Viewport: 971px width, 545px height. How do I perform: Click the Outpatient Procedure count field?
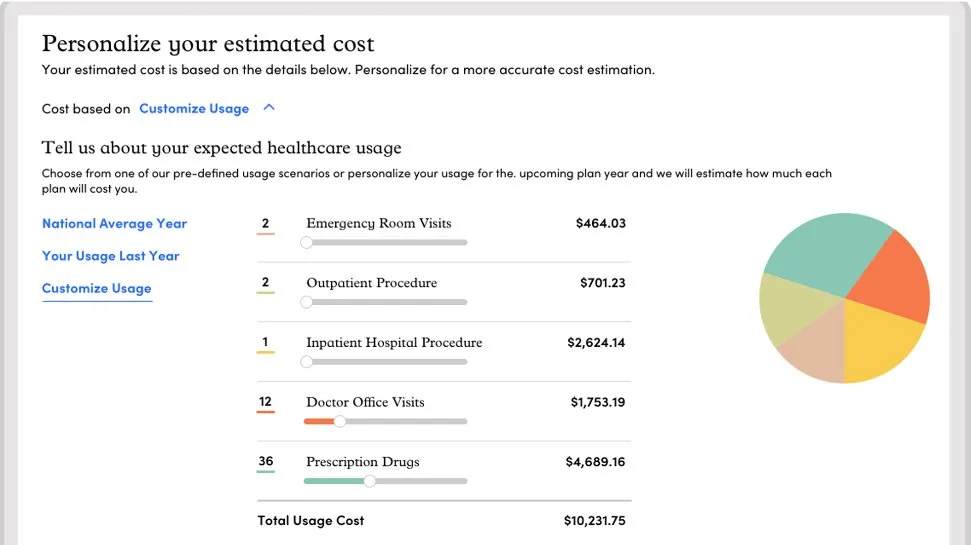265,283
